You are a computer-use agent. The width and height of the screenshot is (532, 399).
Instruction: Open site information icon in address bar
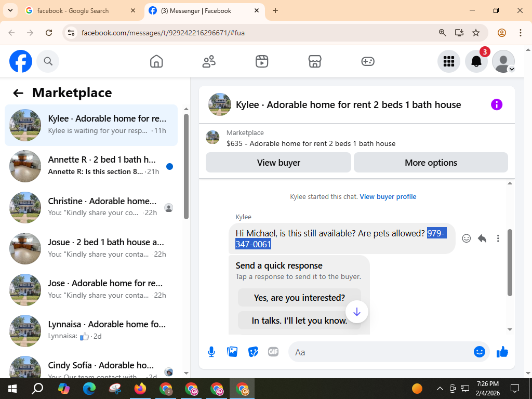click(x=71, y=33)
